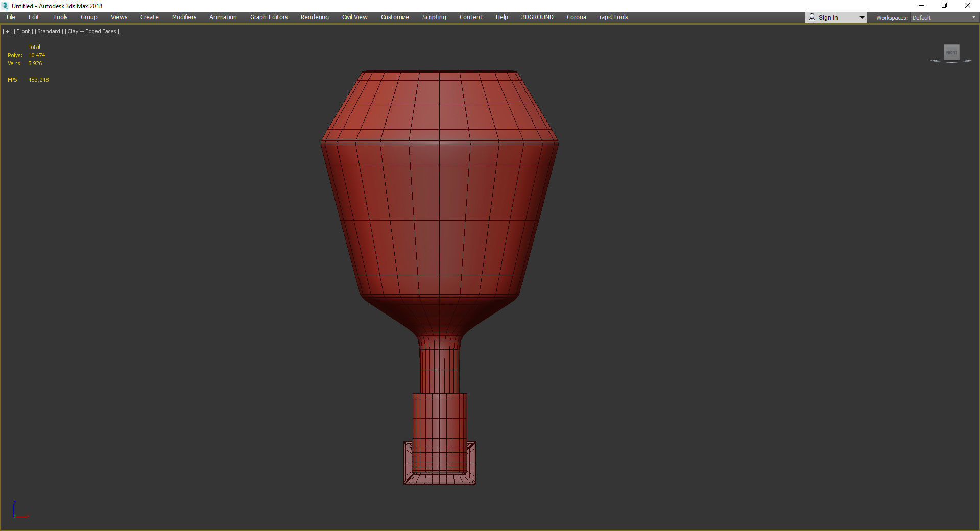980x531 pixels.
Task: Open the Customize menu
Action: [395, 17]
